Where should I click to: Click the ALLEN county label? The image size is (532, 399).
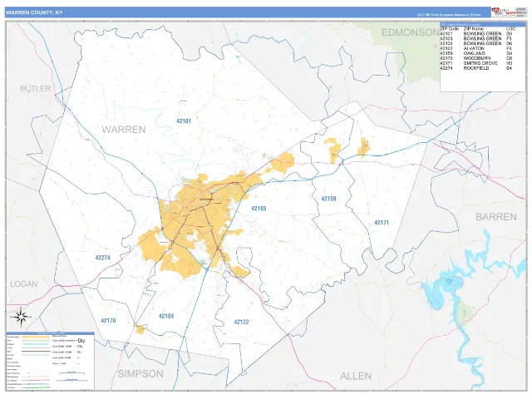(x=356, y=376)
